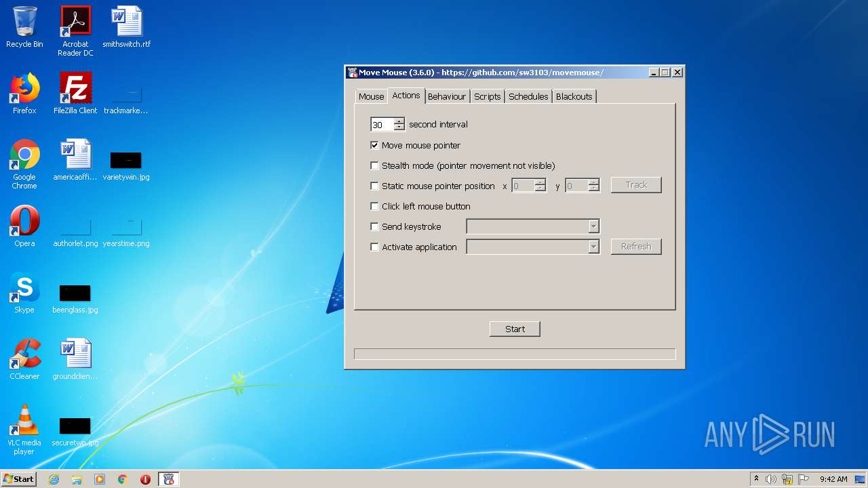Click the x coordinate input field
The image size is (868, 488).
pos(524,186)
